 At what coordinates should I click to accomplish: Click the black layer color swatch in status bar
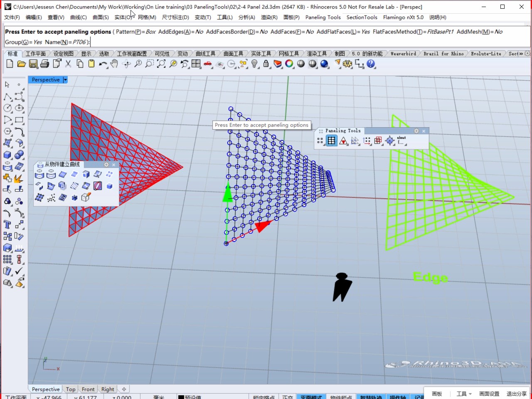(181, 397)
